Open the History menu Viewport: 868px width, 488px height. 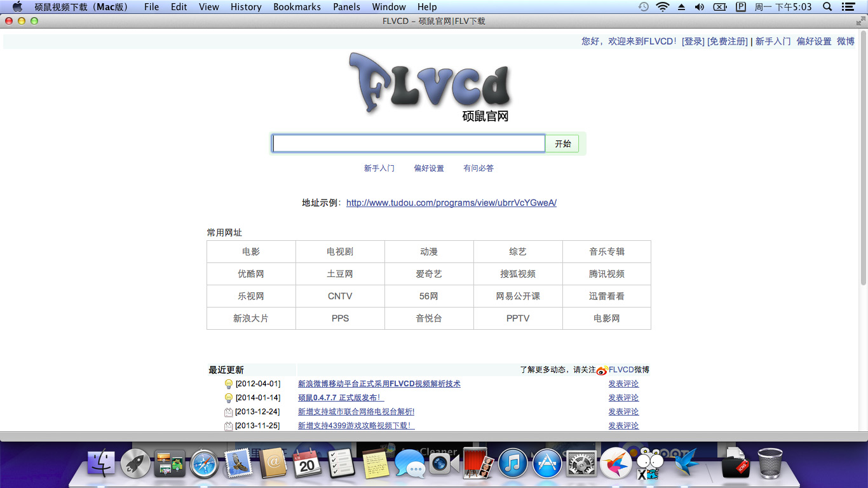click(246, 7)
